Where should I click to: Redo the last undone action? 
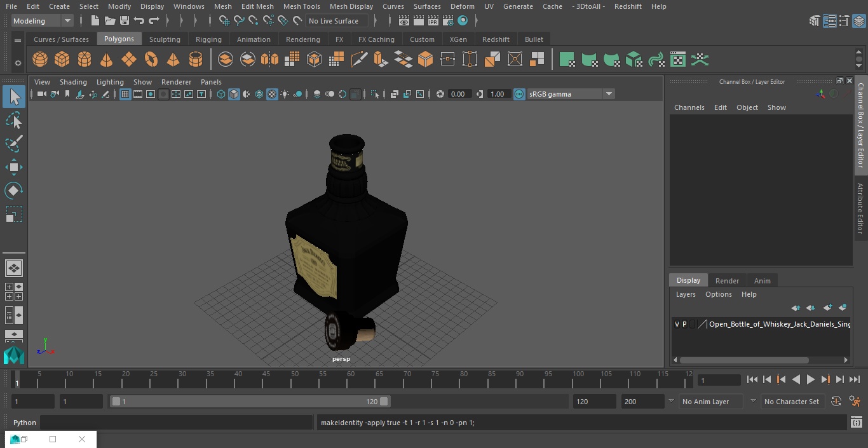tap(154, 21)
